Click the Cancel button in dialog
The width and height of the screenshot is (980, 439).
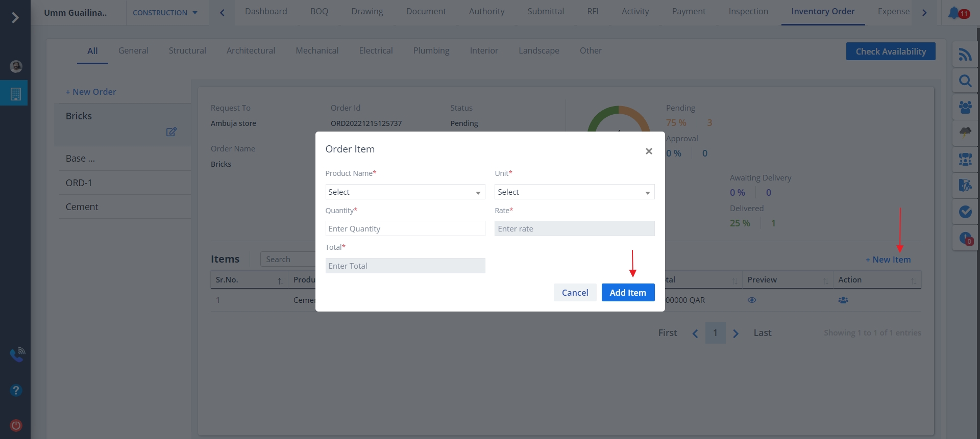[x=575, y=293]
